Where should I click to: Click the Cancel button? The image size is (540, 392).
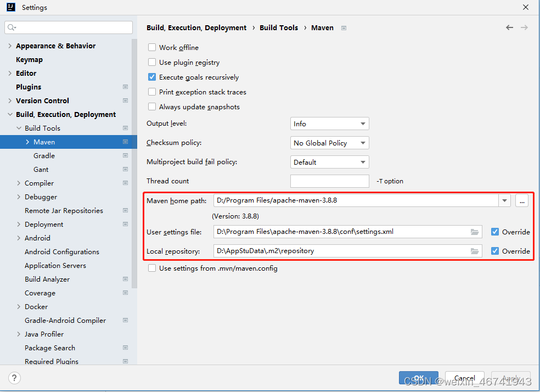pyautogui.click(x=465, y=378)
